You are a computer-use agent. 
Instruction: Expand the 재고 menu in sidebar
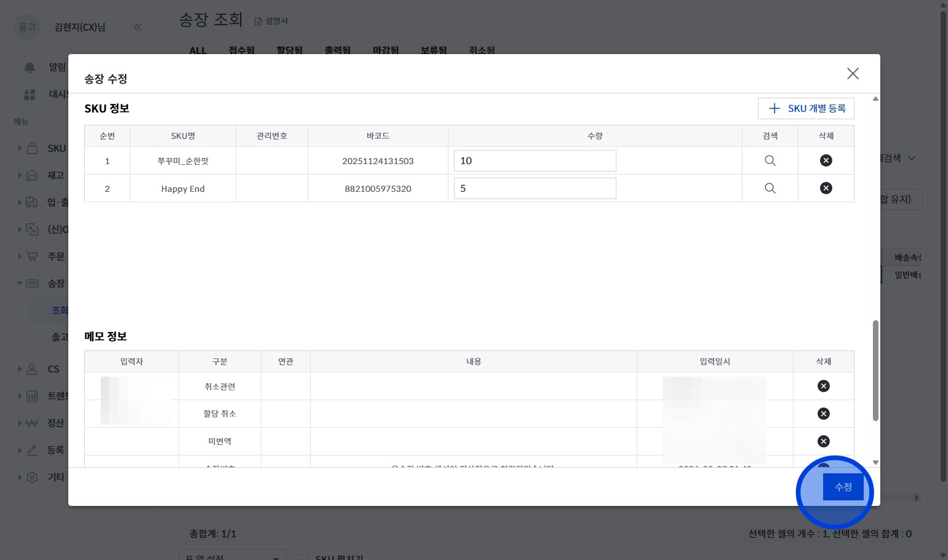point(20,175)
